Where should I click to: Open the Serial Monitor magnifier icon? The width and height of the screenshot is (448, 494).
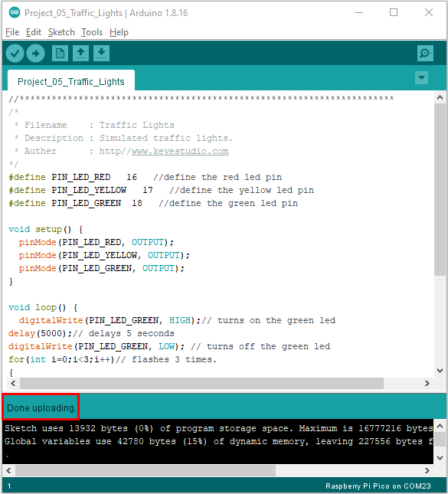[425, 54]
